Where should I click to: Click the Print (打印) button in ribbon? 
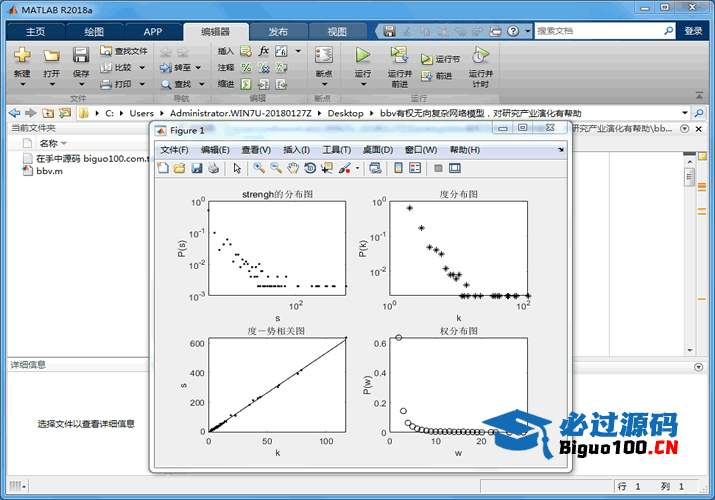[x=116, y=84]
